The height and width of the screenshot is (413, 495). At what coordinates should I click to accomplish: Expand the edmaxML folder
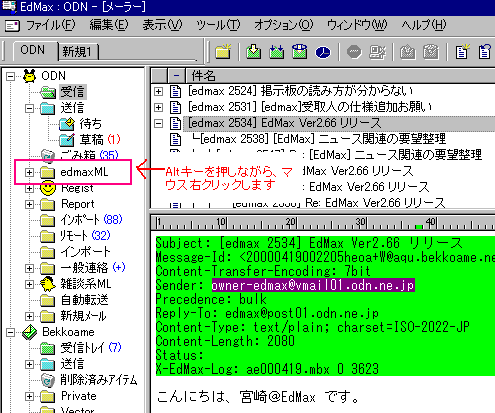(29, 172)
